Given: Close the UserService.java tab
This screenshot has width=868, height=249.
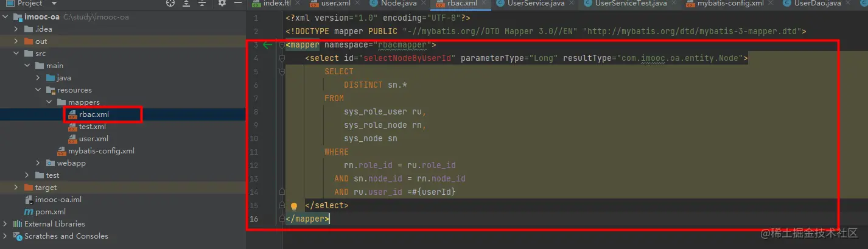Looking at the screenshot, I should coord(571,3).
